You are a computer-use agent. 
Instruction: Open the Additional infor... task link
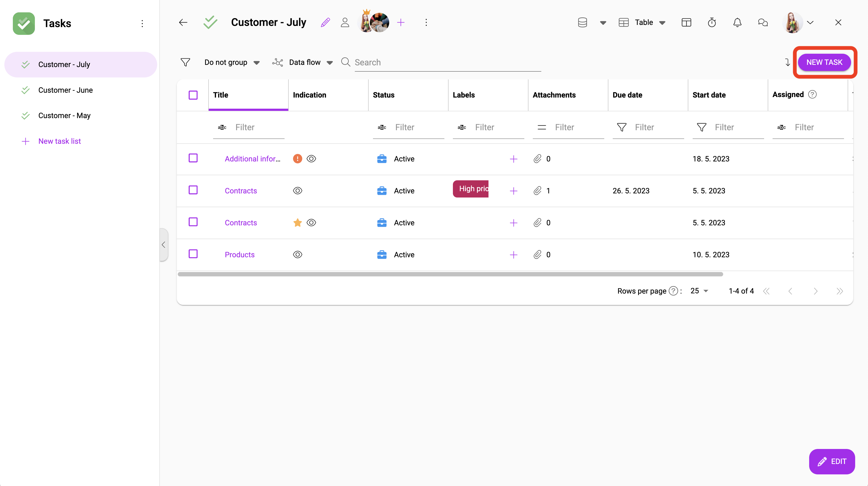252,159
